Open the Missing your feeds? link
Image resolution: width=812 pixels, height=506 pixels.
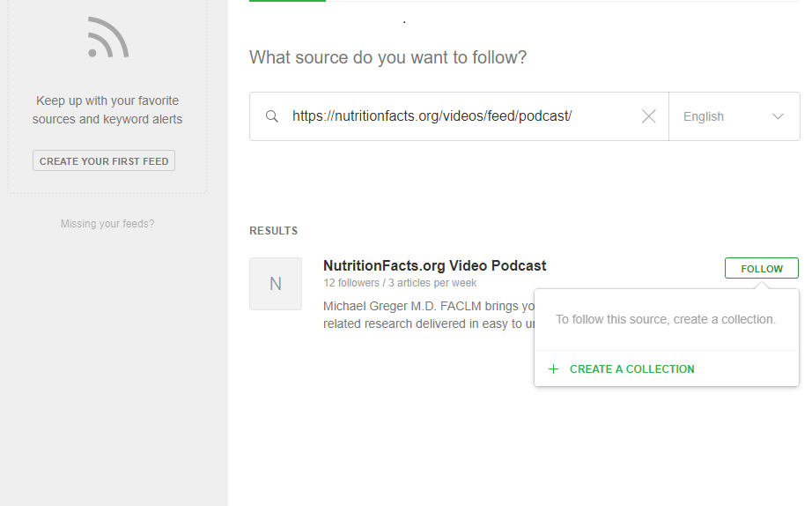(107, 224)
